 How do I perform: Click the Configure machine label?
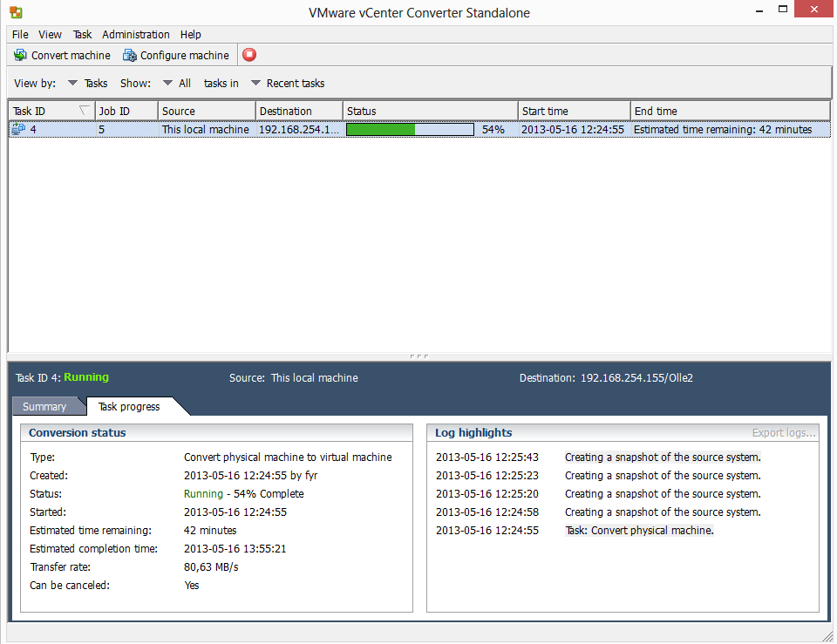(185, 56)
